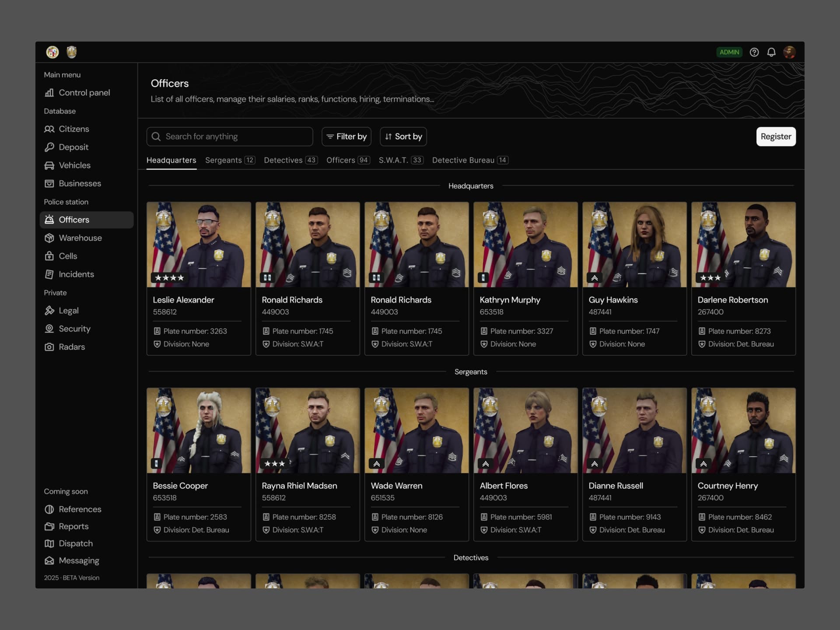Click the ADMIN badge
840x630 pixels.
729,52
